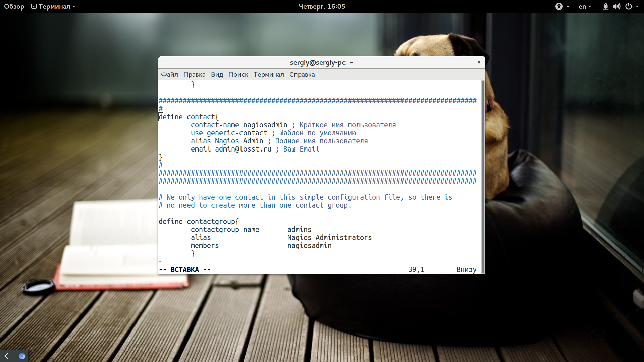
Task: Click the terminal icon beside Терминал
Action: [34, 6]
